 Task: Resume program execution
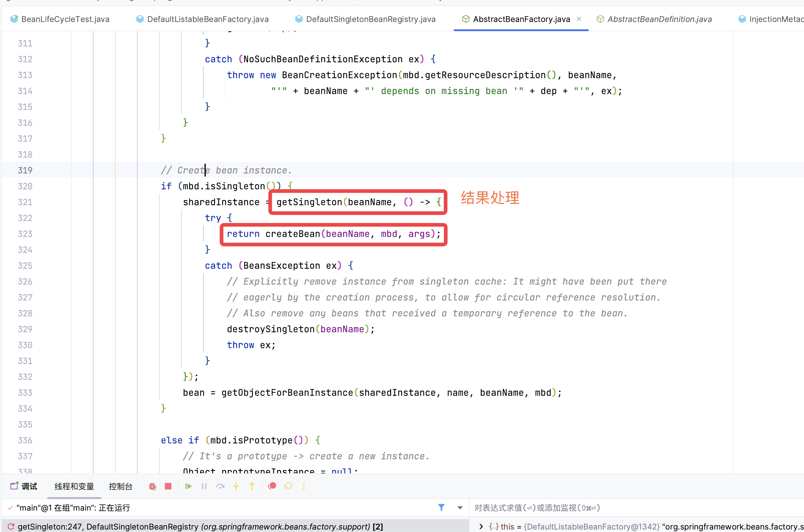[x=188, y=486]
